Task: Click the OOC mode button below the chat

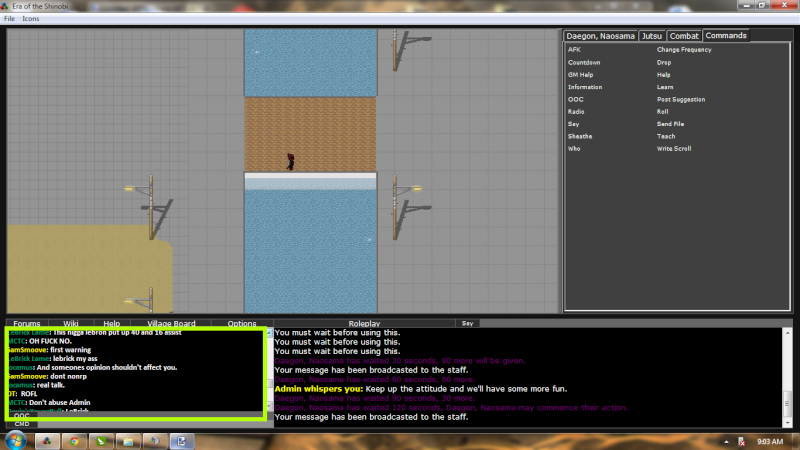Action: pyautogui.click(x=22, y=415)
